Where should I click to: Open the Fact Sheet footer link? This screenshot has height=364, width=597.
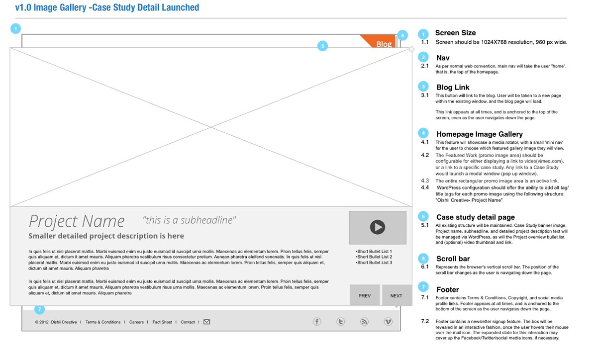pyautogui.click(x=162, y=322)
